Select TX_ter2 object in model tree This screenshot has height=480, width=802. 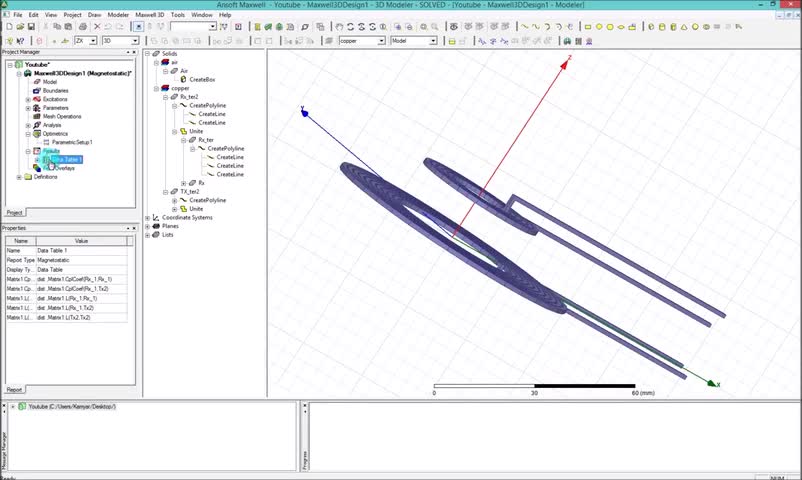pyautogui.click(x=190, y=192)
